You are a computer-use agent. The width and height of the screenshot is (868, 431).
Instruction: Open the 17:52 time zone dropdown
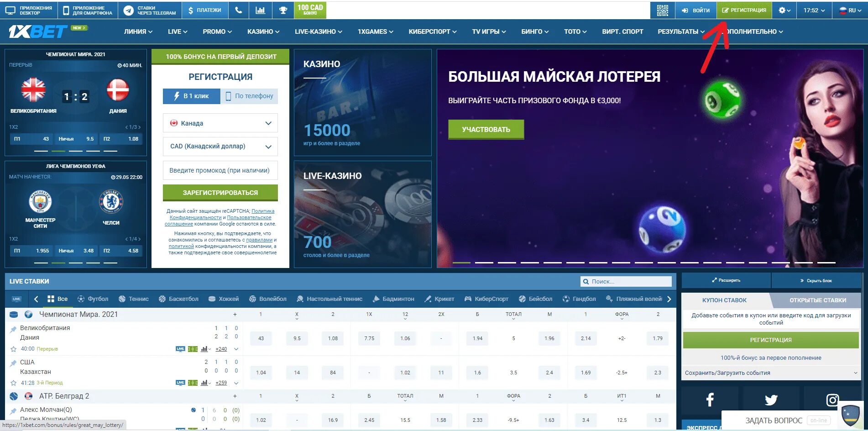click(x=814, y=10)
